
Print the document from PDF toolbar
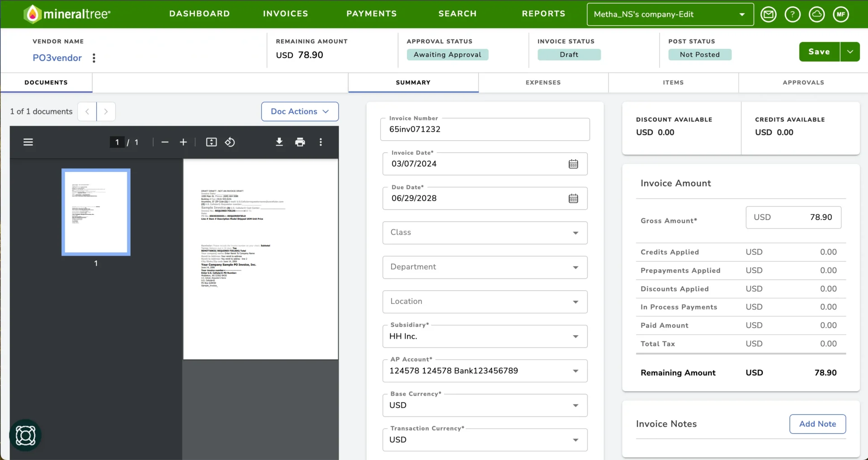pyautogui.click(x=300, y=142)
